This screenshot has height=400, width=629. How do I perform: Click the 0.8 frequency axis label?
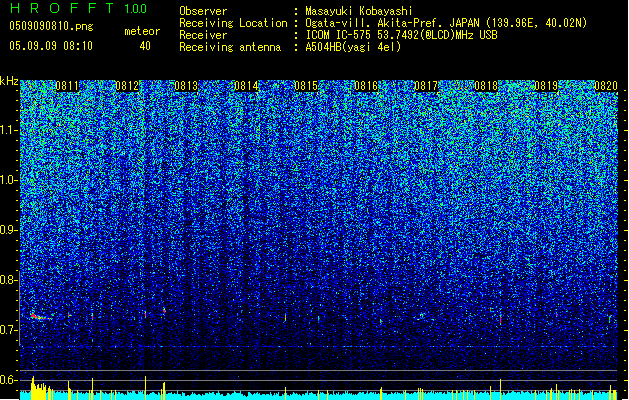[x=9, y=280]
